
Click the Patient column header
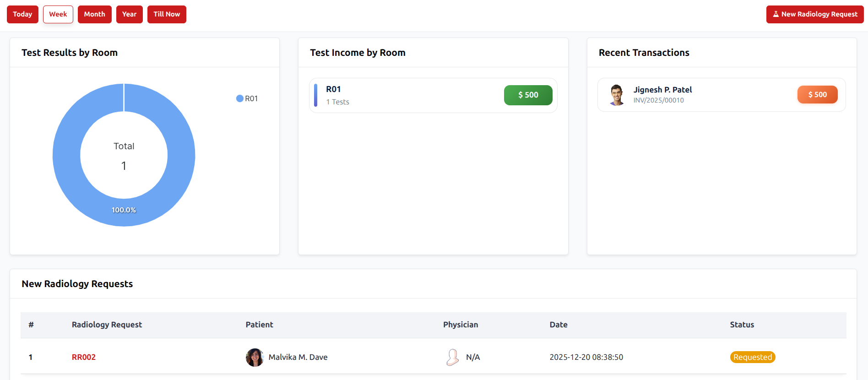click(x=259, y=325)
